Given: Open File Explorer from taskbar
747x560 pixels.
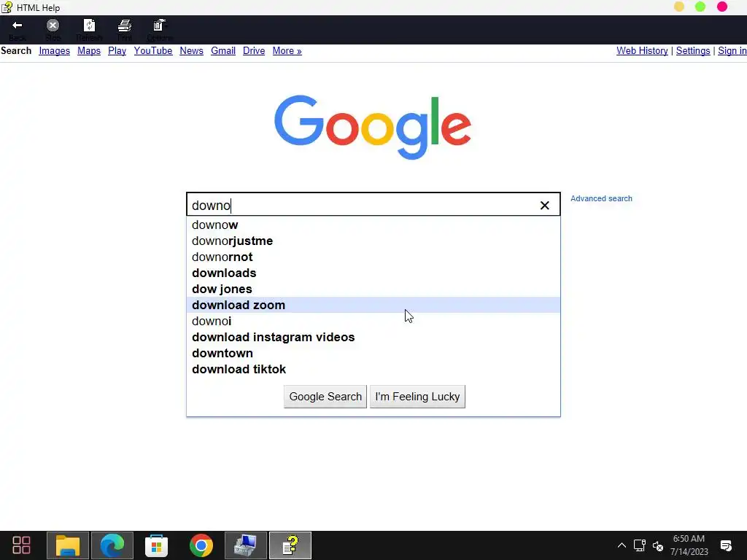Looking at the screenshot, I should (68, 545).
